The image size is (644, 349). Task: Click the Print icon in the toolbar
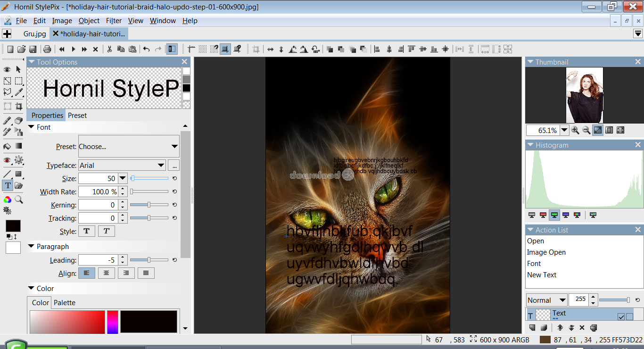pos(47,49)
